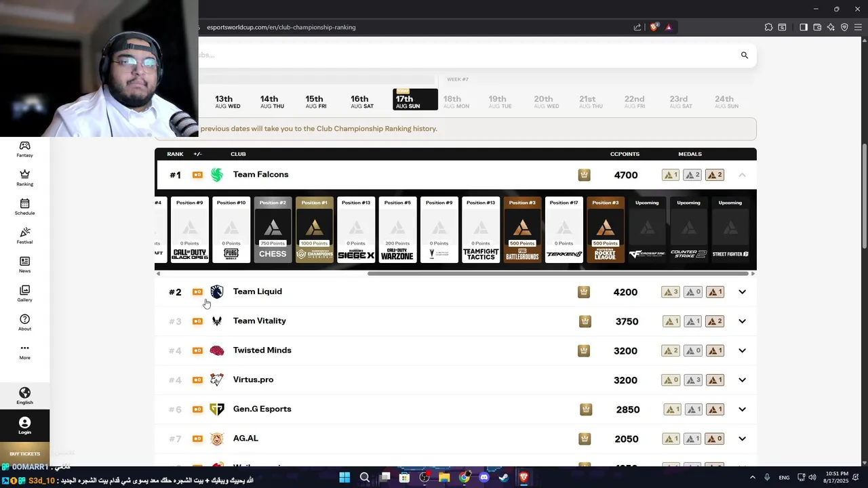Viewport: 868px width, 488px height.
Task: Click the Team Liquid club name
Action: click(x=257, y=291)
